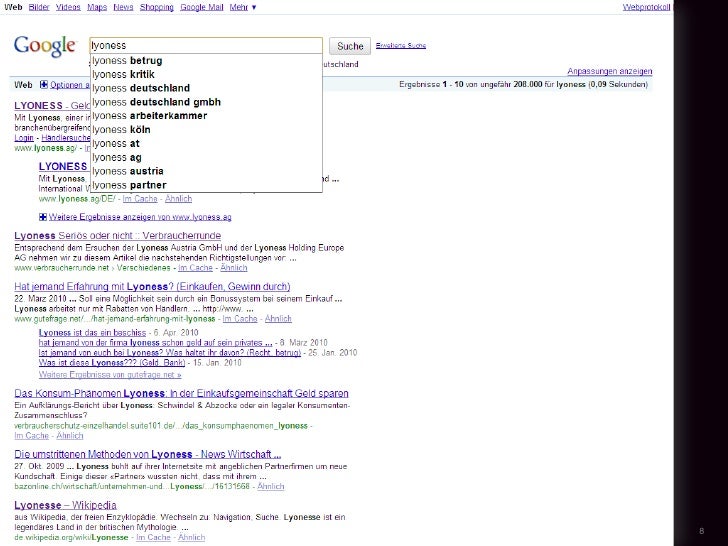
Task: Choose suggestion 'lyoness austria'
Action: 206,171
